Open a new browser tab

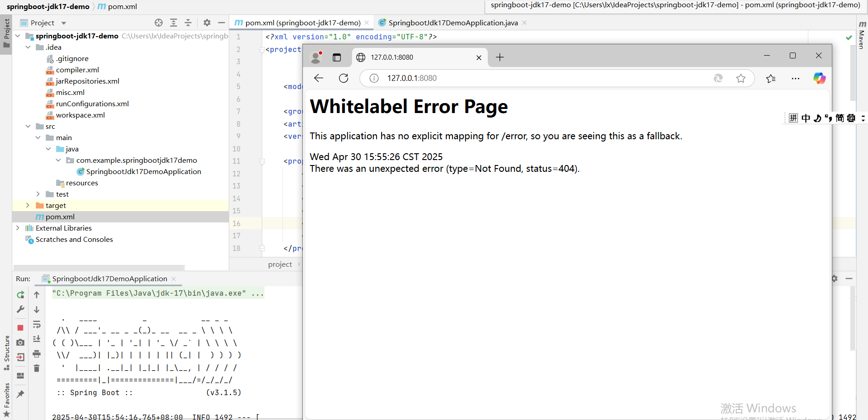point(500,57)
